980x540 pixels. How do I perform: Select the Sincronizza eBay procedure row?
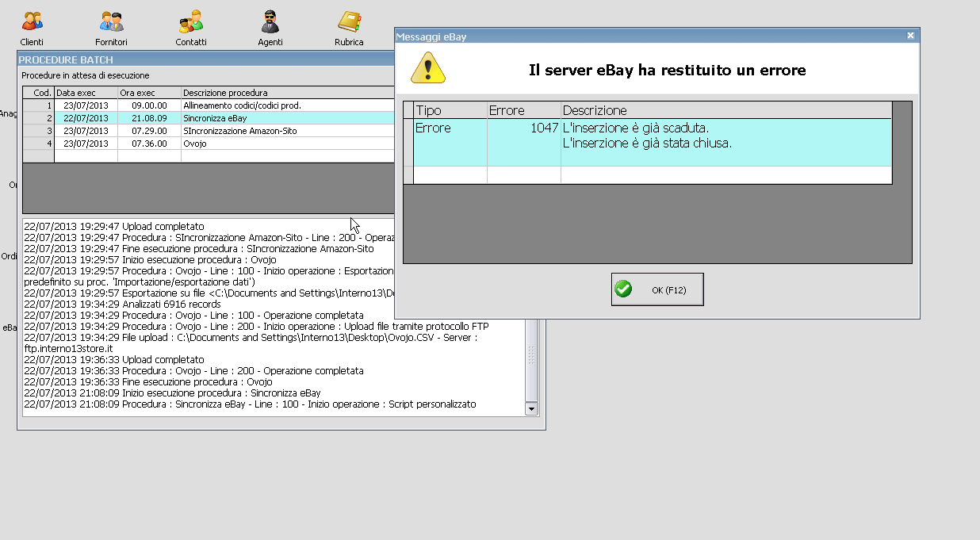(209, 117)
